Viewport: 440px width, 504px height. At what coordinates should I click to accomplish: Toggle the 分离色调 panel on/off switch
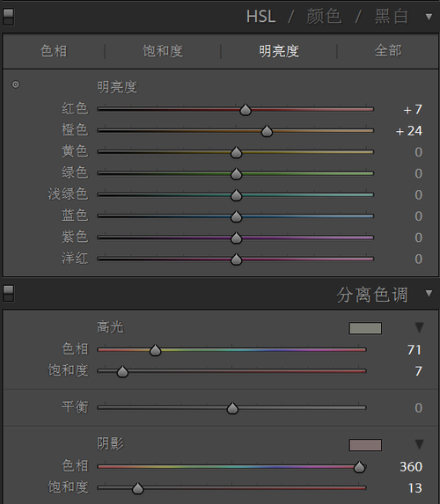tap(9, 293)
